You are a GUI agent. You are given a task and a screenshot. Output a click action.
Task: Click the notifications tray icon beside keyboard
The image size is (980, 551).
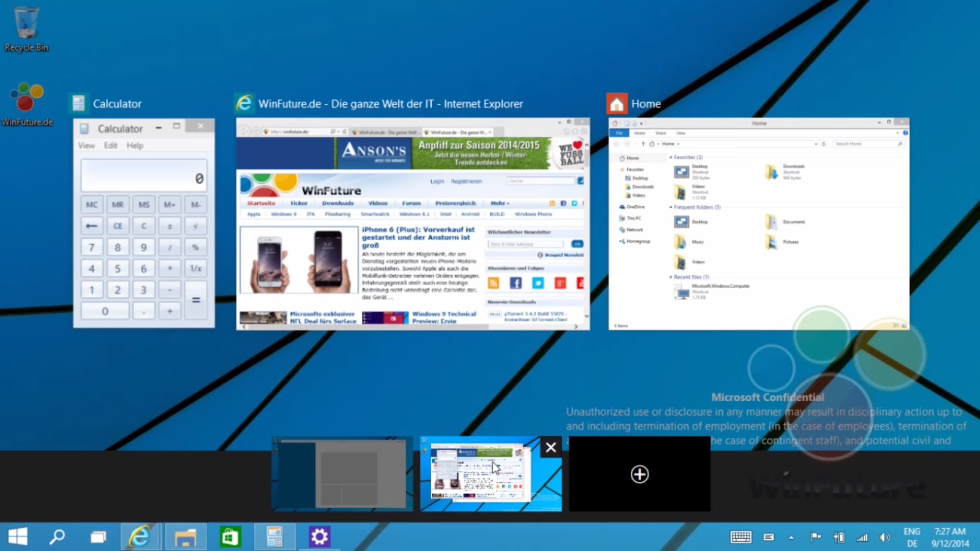pyautogui.click(x=769, y=537)
